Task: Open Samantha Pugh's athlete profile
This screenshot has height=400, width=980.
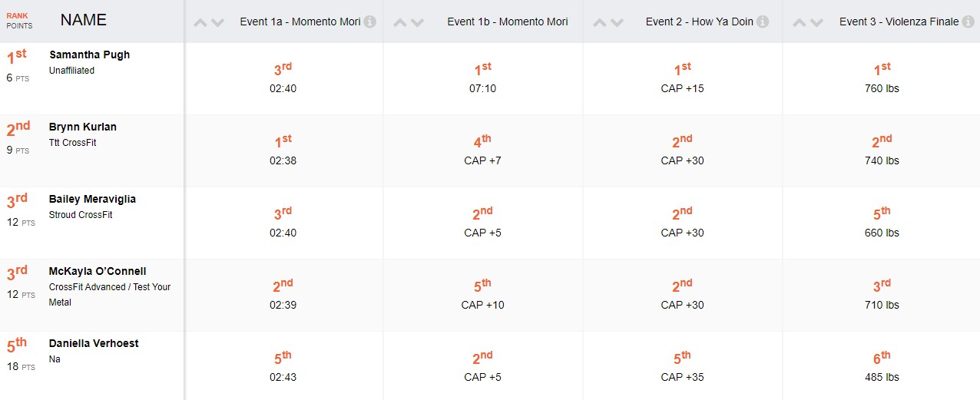Action: click(89, 55)
